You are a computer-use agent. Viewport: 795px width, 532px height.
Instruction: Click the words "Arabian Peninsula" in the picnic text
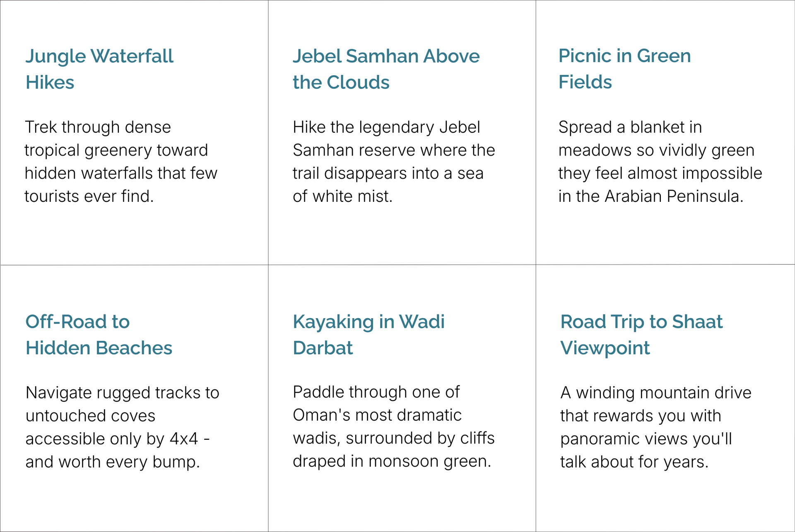pyautogui.click(x=673, y=197)
